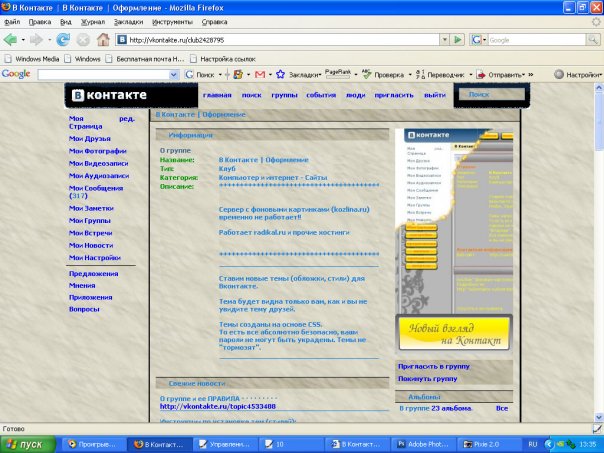Screen dimensions: 604x453
Task: Reload the page with the refresh icon
Action: tap(63, 40)
